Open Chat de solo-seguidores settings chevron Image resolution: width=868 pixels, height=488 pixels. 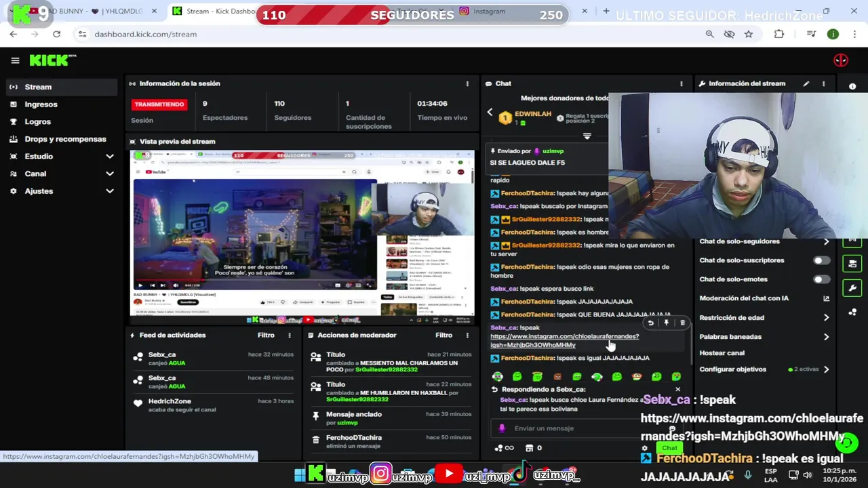[826, 241]
